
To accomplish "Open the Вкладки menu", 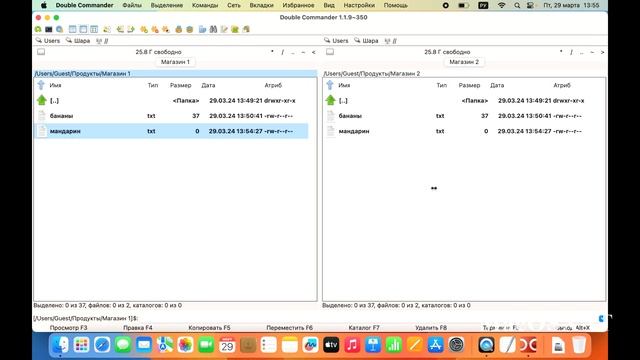I will tap(261, 5).
